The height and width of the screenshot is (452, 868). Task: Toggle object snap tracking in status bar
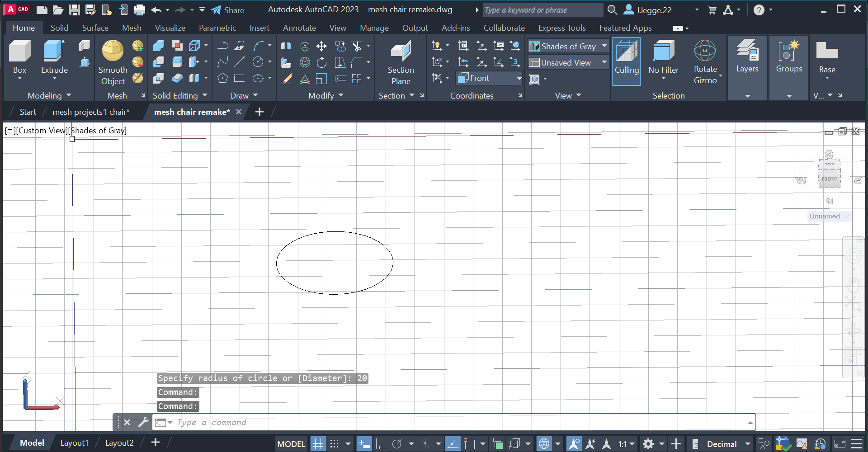click(453, 444)
